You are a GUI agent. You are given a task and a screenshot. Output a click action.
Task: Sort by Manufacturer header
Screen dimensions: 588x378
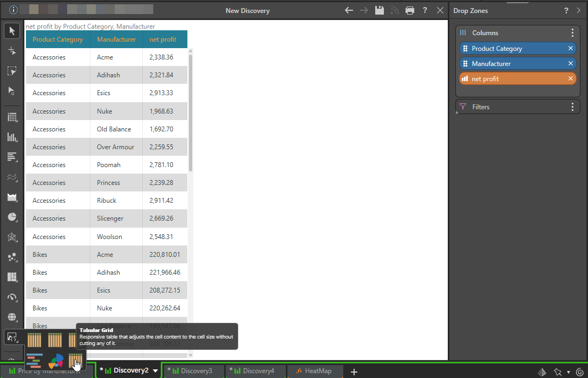click(116, 39)
